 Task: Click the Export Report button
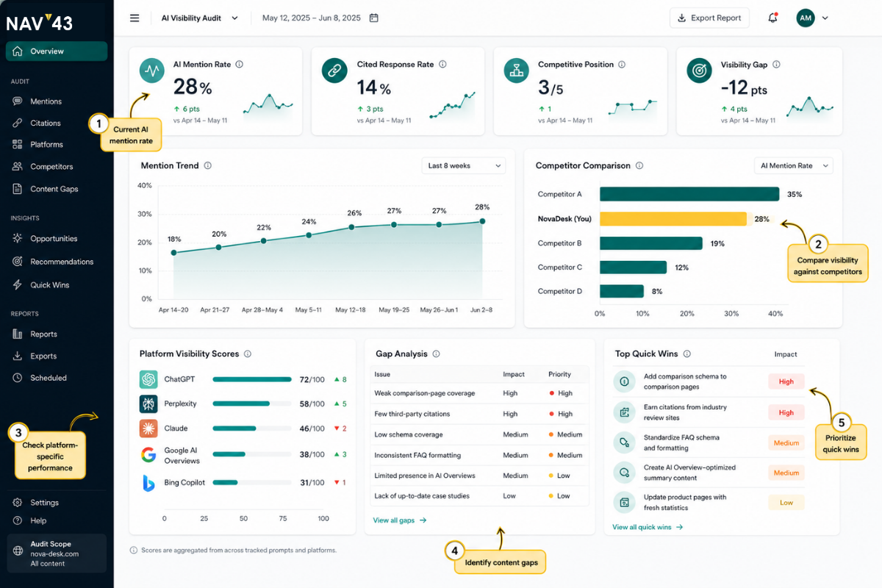(709, 18)
